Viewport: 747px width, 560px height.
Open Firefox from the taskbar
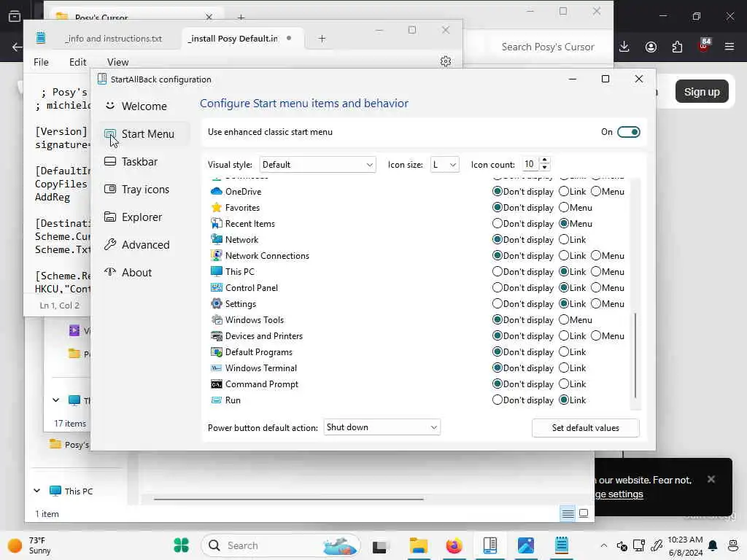click(454, 545)
